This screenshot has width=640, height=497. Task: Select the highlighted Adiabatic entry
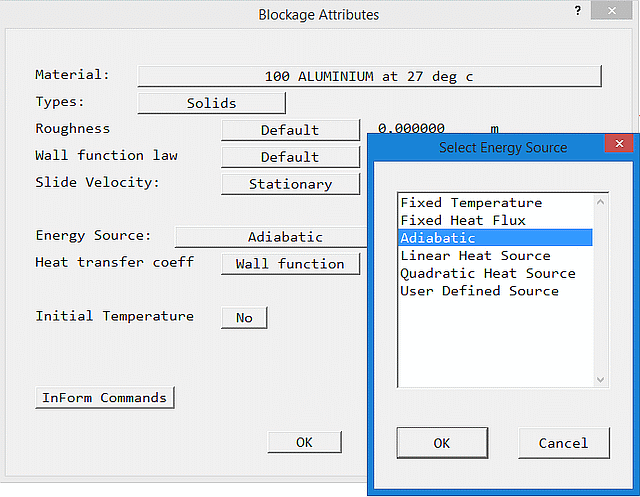click(438, 238)
